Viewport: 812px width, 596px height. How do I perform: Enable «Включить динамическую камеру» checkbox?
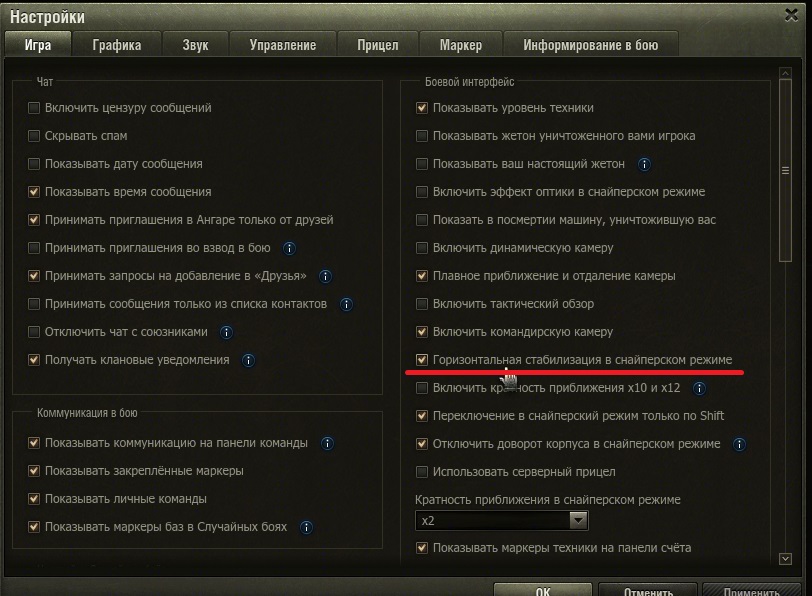tap(422, 248)
